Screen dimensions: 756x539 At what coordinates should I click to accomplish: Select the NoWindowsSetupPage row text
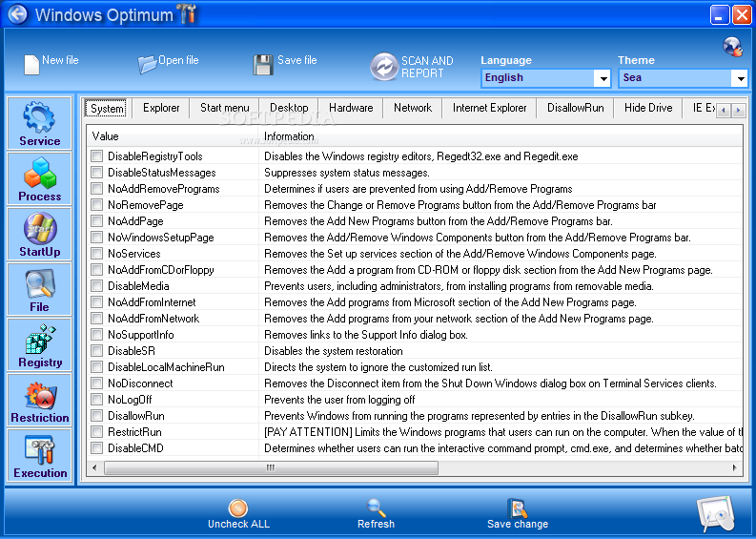[x=160, y=238]
